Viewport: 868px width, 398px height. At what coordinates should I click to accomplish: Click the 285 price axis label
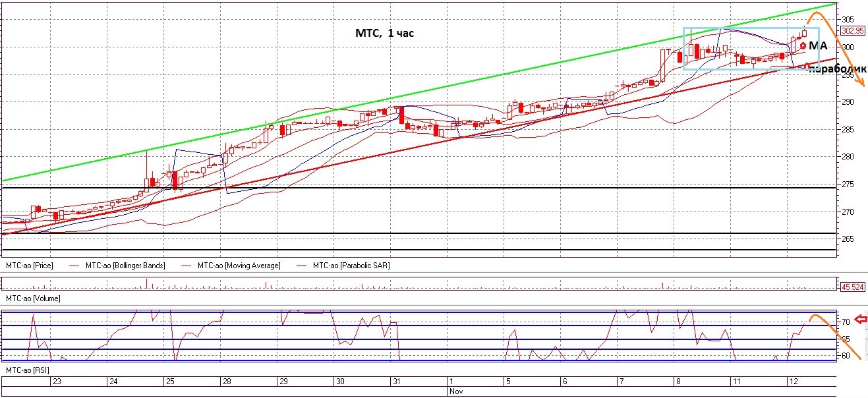coord(847,130)
